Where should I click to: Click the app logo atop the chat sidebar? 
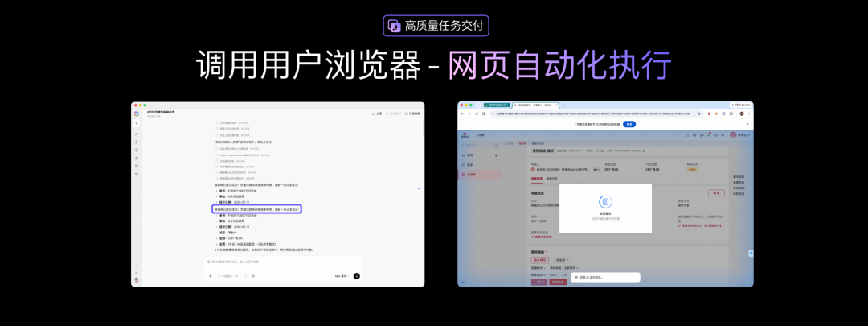pos(136,113)
